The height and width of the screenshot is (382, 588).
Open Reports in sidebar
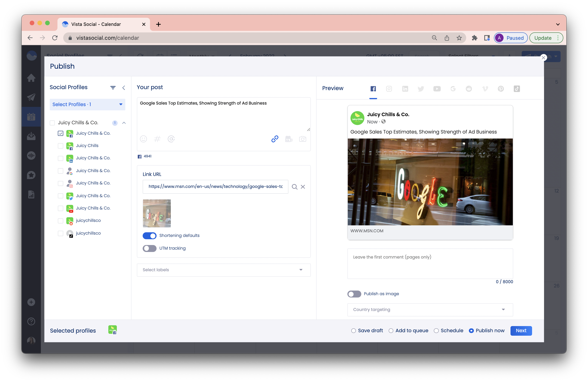tap(31, 194)
